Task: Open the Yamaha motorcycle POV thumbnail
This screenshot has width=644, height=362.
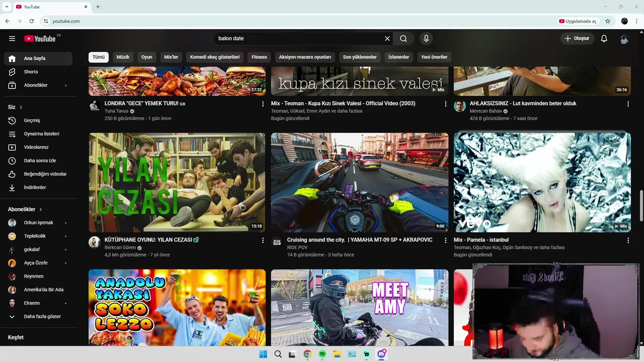Action: (x=360, y=182)
